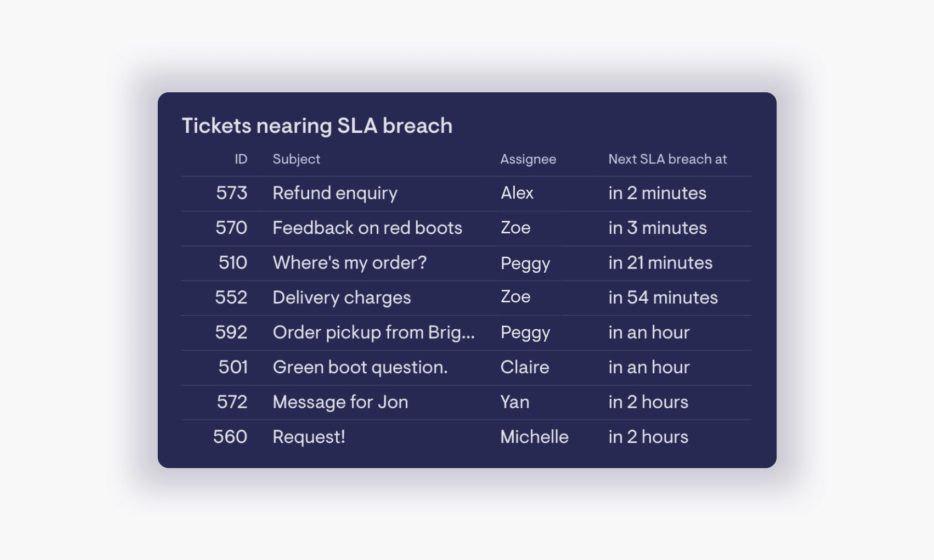Open the truncated Order pickup from Brig... ticket
This screenshot has height=560, width=934.
click(x=374, y=332)
